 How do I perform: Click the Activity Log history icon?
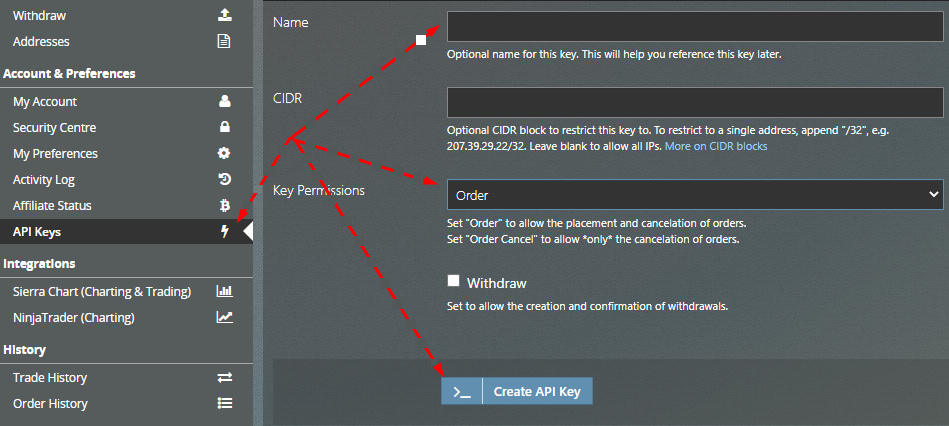pos(224,180)
